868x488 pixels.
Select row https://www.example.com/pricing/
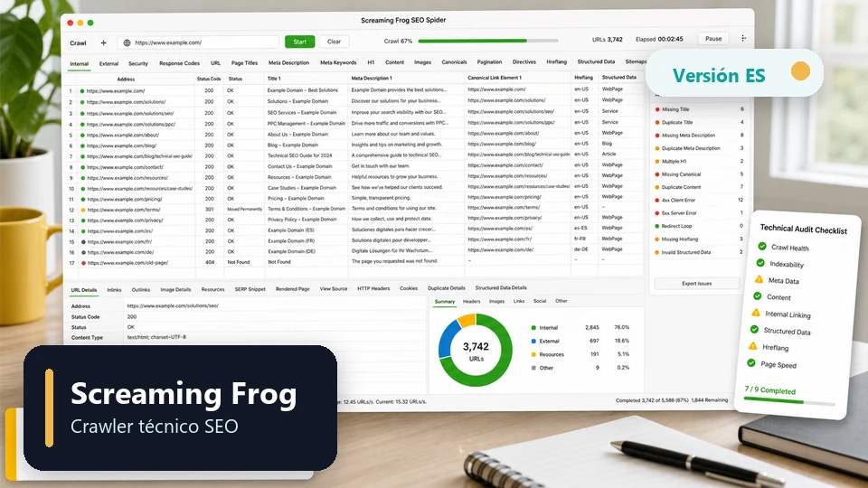pos(354,198)
